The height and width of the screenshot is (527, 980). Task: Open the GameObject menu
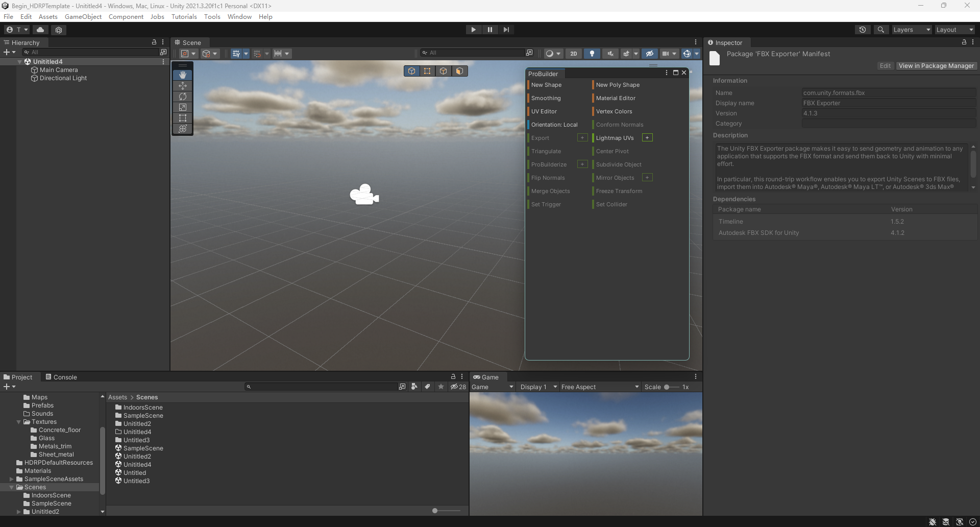pos(83,16)
